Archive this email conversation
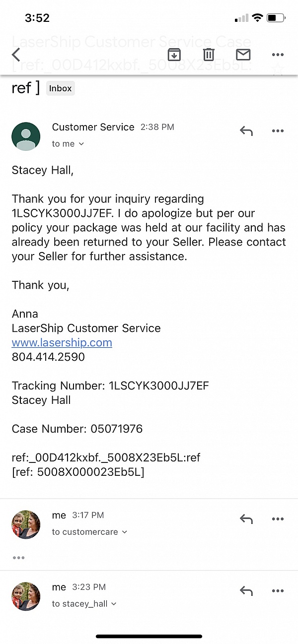The image size is (298, 644). [174, 55]
